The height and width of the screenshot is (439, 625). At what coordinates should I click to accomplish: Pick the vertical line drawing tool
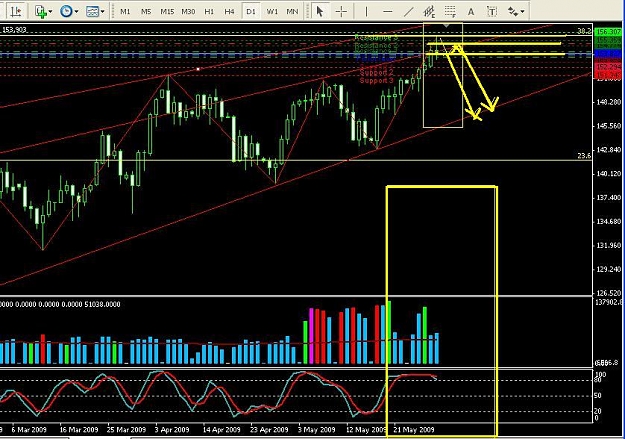(x=366, y=12)
